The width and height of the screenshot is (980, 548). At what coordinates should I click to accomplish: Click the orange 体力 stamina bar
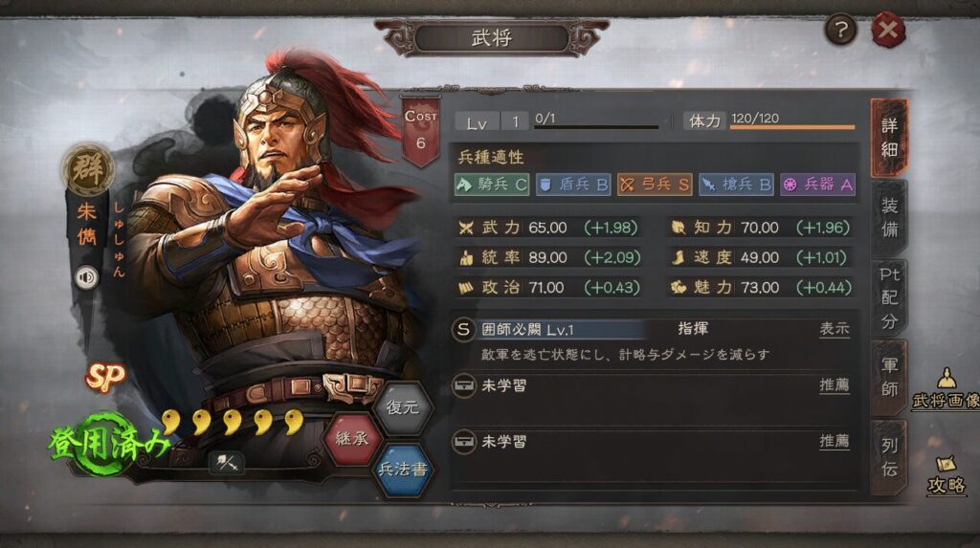click(x=792, y=127)
